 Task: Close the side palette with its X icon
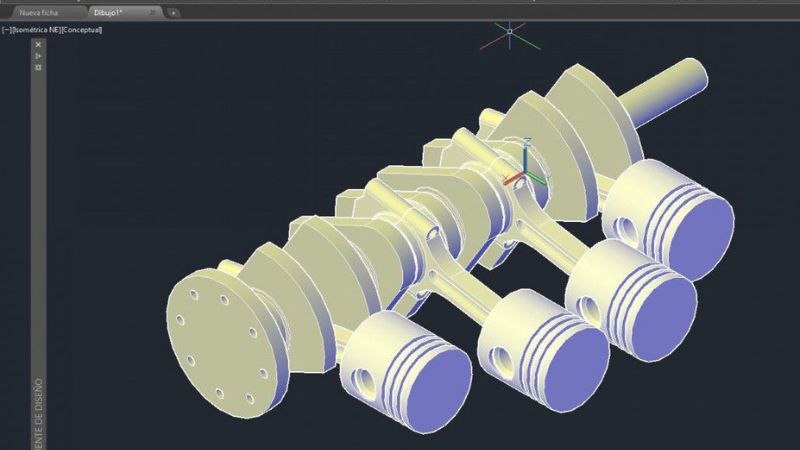coord(38,44)
